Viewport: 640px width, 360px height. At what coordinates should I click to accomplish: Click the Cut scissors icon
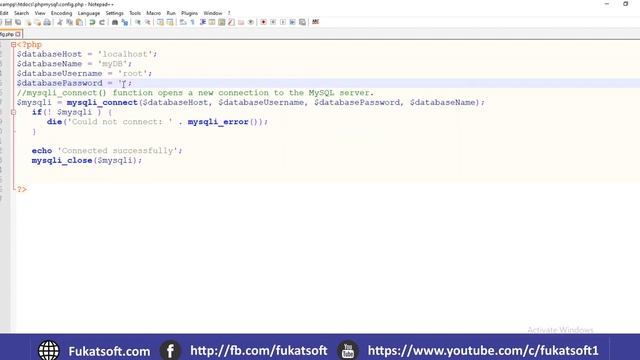(x=60, y=22)
